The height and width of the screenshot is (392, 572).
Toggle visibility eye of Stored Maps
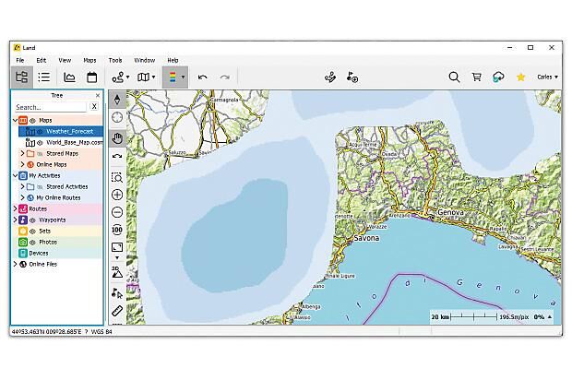pos(40,153)
